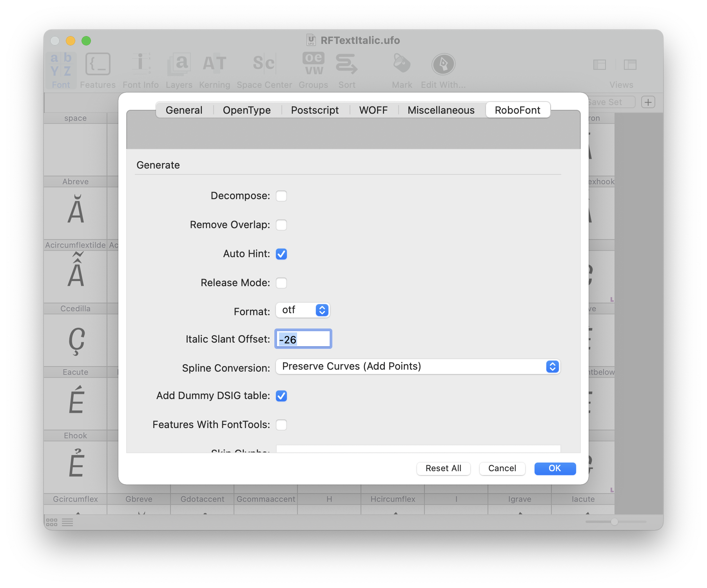The image size is (707, 588).
Task: Confirm with the OK button
Action: click(x=555, y=468)
